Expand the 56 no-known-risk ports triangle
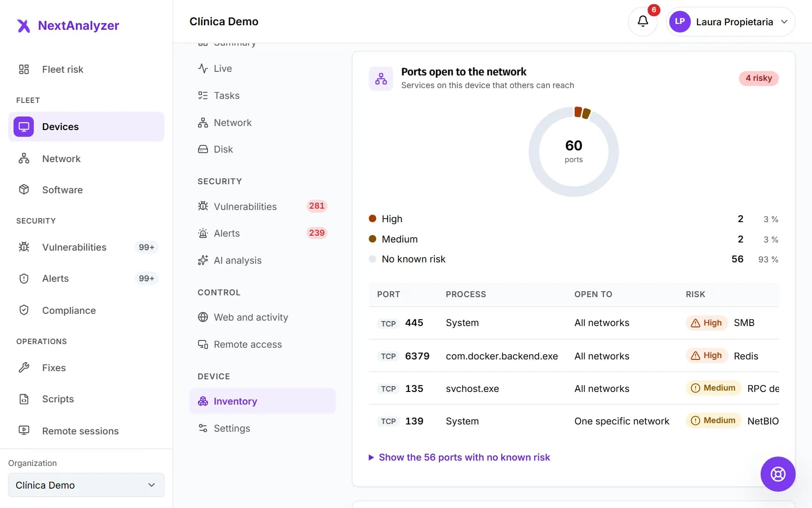812x508 pixels. [x=371, y=457]
